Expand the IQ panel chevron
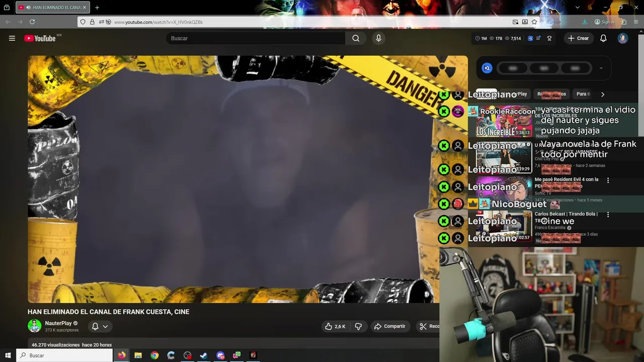The width and height of the screenshot is (644, 362). (601, 68)
